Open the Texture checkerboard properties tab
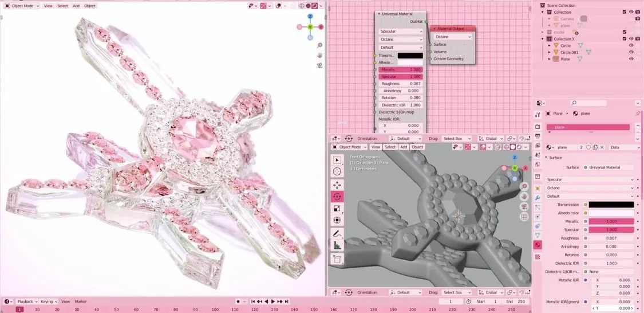644x313 pixels. pyautogui.click(x=538, y=257)
